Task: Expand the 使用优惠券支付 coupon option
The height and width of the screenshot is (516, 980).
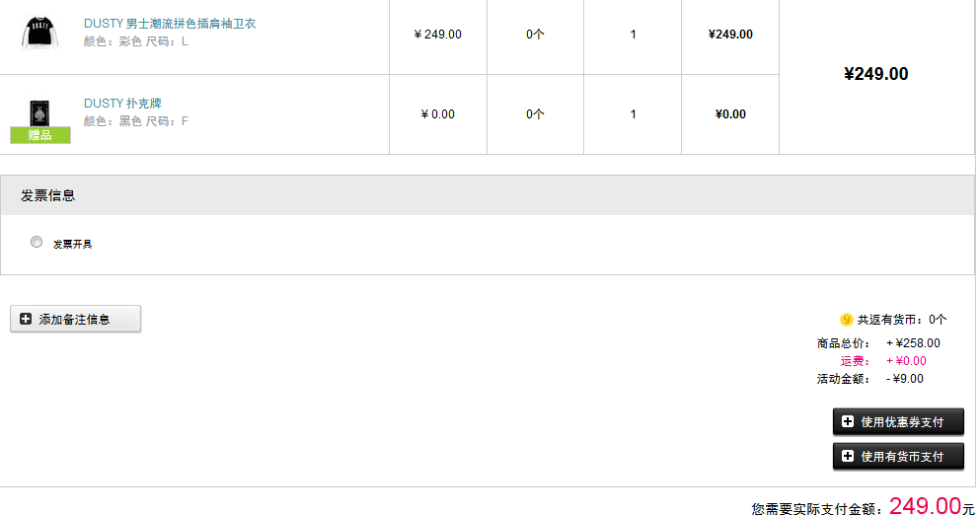Action: [898, 421]
